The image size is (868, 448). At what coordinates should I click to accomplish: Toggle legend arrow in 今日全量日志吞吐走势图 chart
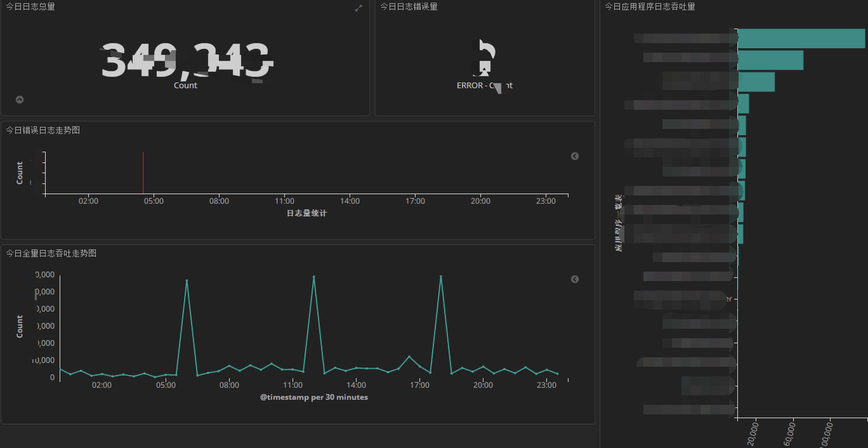(575, 279)
